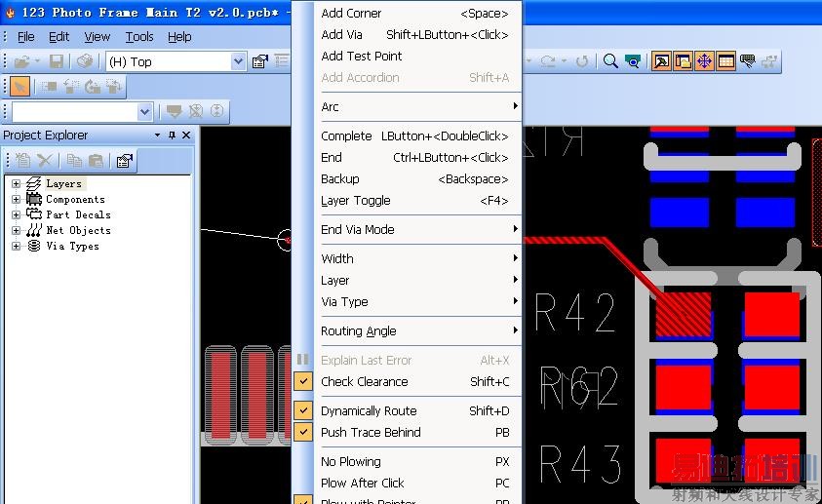The image size is (822, 504).
Task: Open the (H) Top layer dropdown
Action: (x=239, y=61)
